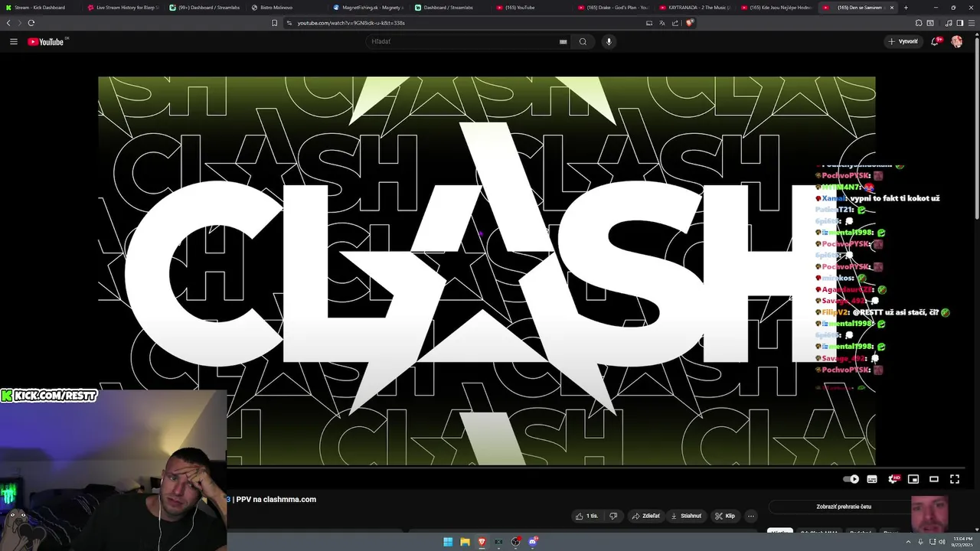Viewport: 980px width, 551px height.
Task: Click the Clash video frame to pause
Action: (486, 270)
